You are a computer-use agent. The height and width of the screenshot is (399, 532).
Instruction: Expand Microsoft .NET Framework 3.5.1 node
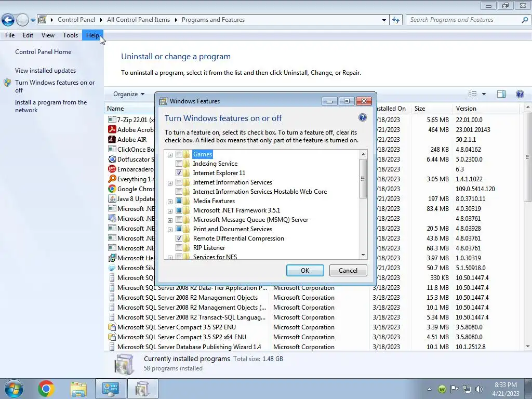[x=170, y=211]
